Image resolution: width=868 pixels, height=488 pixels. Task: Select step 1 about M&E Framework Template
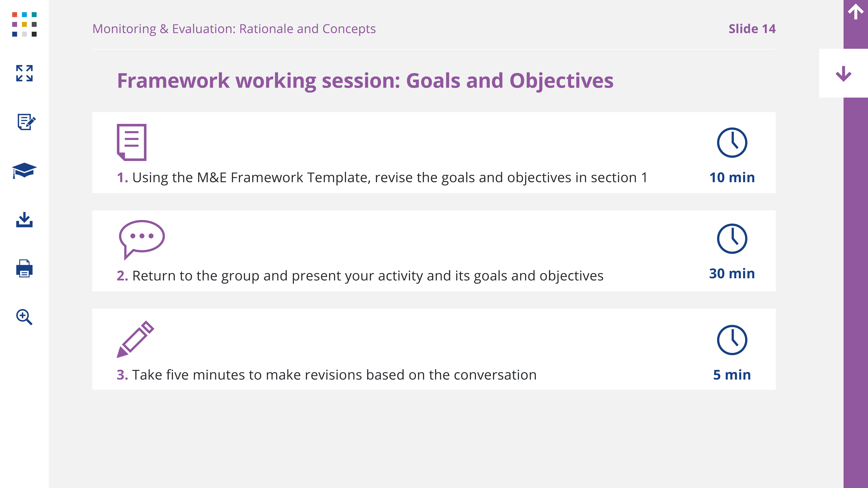382,178
